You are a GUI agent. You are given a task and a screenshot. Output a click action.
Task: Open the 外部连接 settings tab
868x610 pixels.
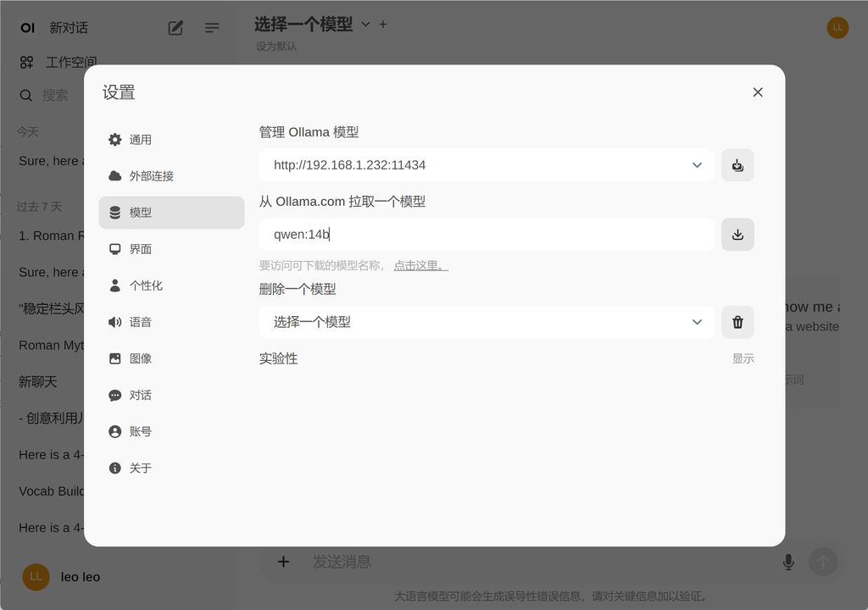click(151, 176)
